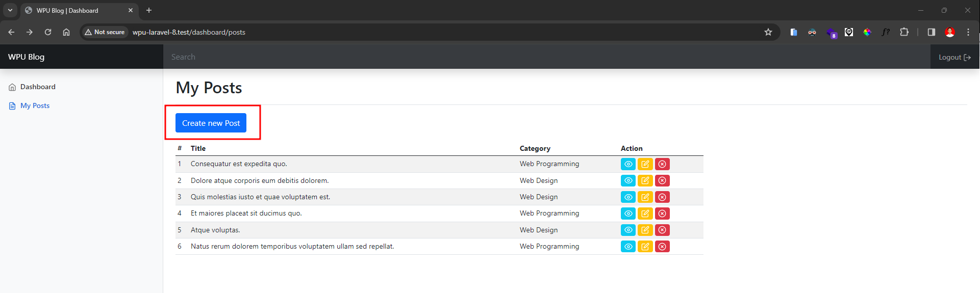
Task: Delete the 'Quis molestias iusto' post
Action: [662, 197]
